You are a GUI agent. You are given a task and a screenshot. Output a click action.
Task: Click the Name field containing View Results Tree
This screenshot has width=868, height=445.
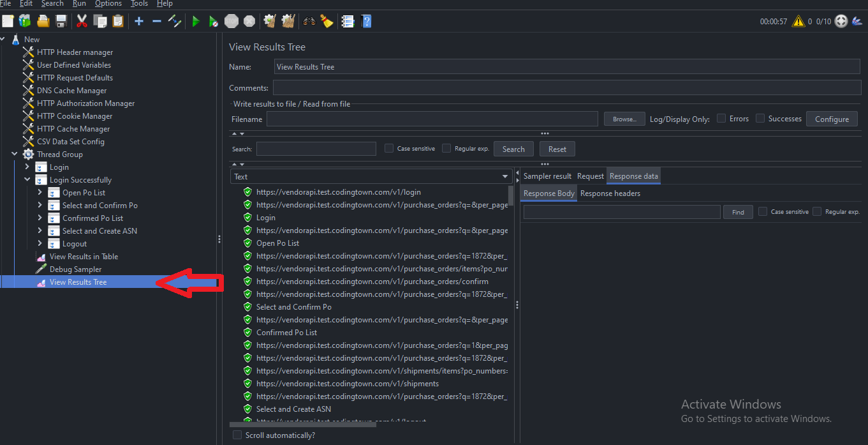(567, 66)
